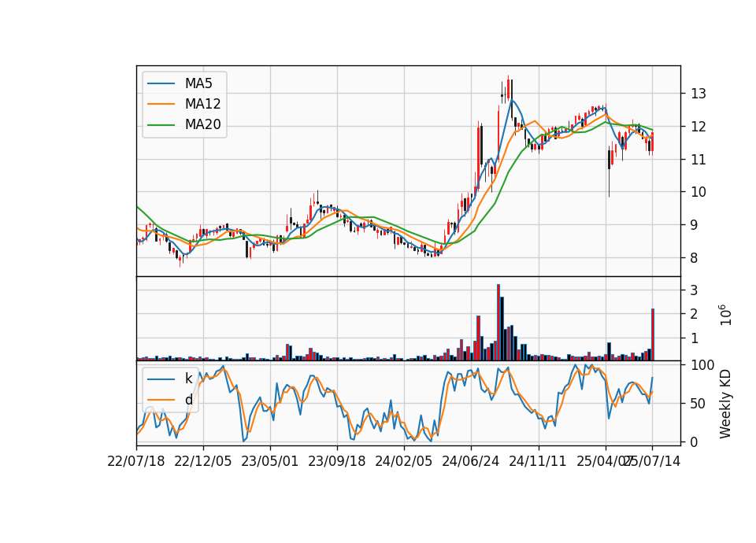This screenshot has width=756, height=543.
Task: Click the volume axis value 2
Action: pos(695,314)
